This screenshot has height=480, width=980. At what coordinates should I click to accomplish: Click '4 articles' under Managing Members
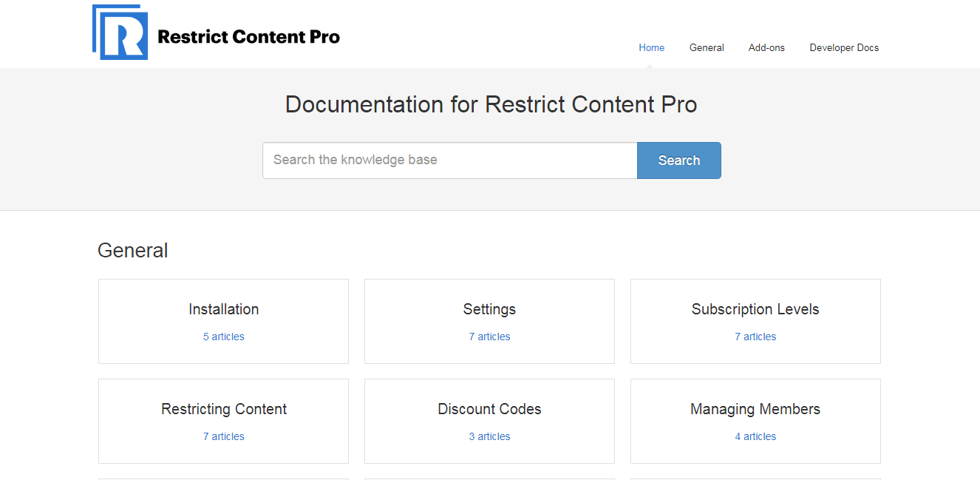(x=755, y=436)
